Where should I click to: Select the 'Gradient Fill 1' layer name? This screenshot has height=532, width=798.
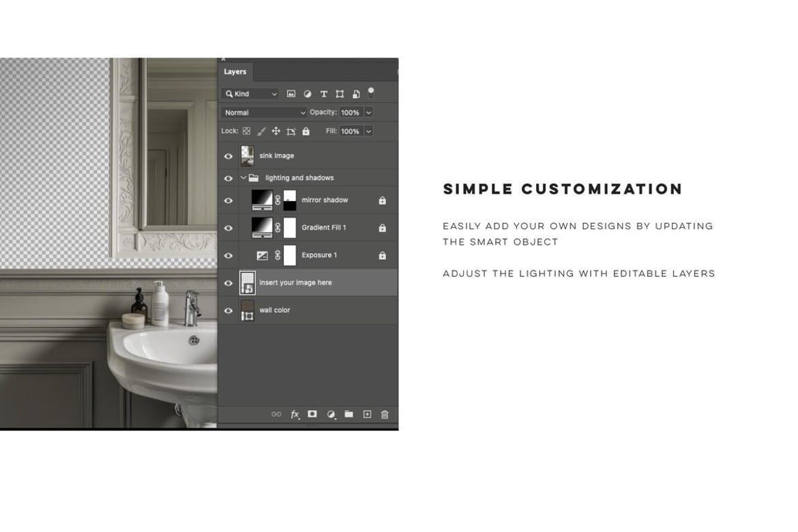point(324,228)
